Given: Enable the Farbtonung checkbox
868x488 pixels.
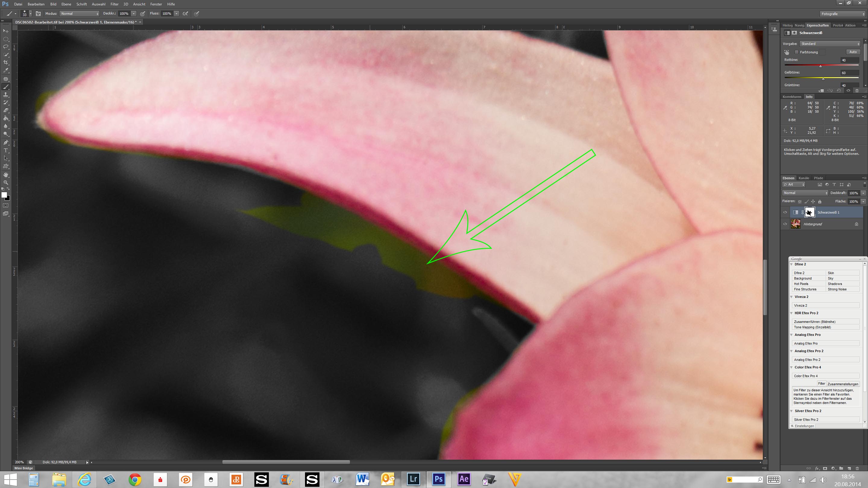Looking at the screenshot, I should click(797, 52).
